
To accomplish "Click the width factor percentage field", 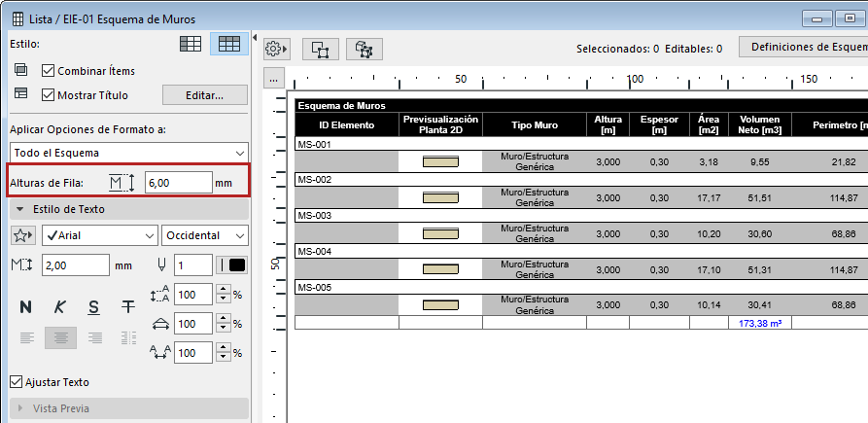I will point(193,324).
